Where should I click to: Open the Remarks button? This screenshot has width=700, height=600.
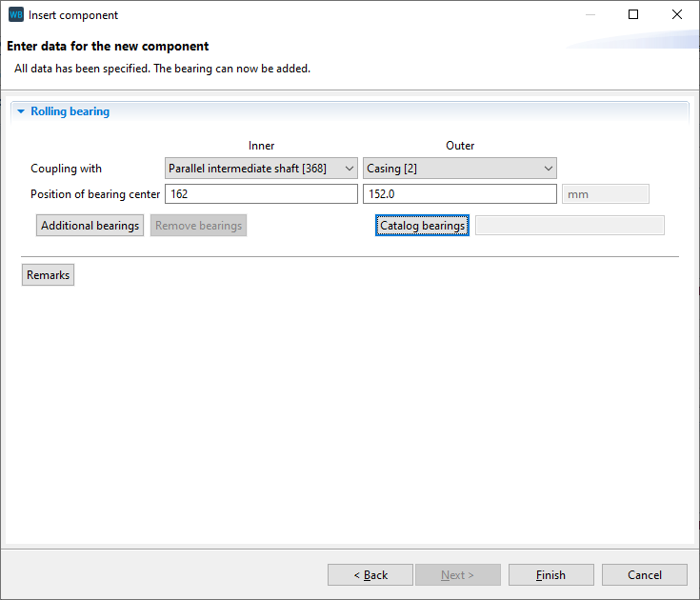[x=49, y=275]
